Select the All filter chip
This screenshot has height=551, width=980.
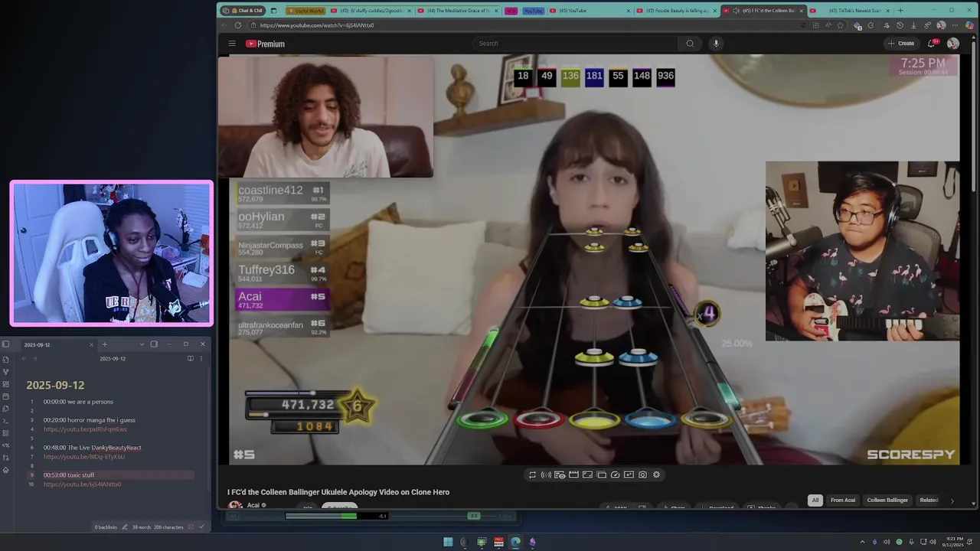click(815, 500)
